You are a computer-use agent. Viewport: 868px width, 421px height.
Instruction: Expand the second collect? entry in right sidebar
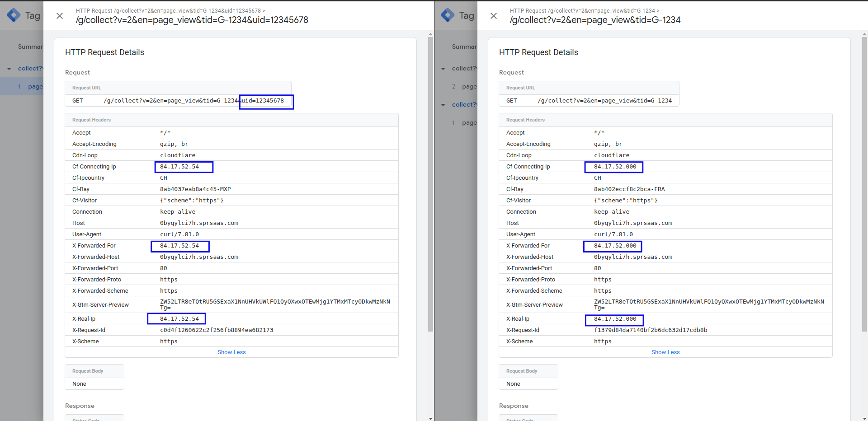pos(443,104)
